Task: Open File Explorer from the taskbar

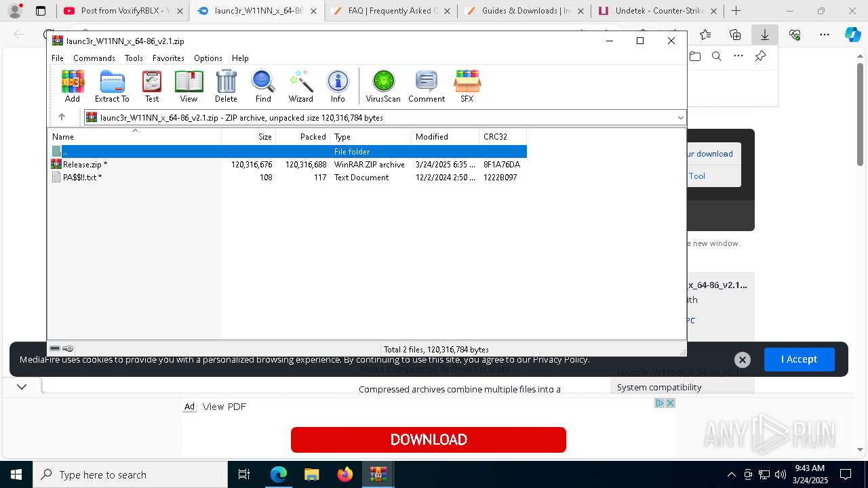Action: (311, 474)
